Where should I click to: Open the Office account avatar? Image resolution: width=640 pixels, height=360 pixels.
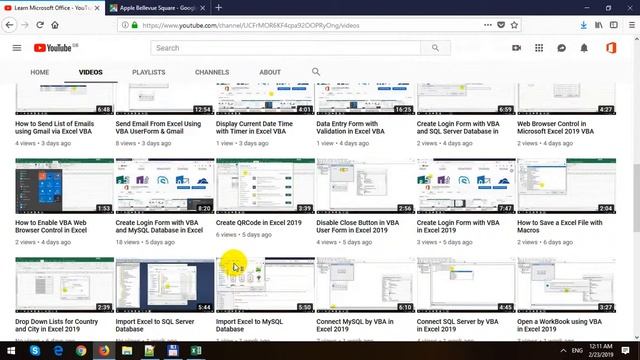click(x=611, y=48)
